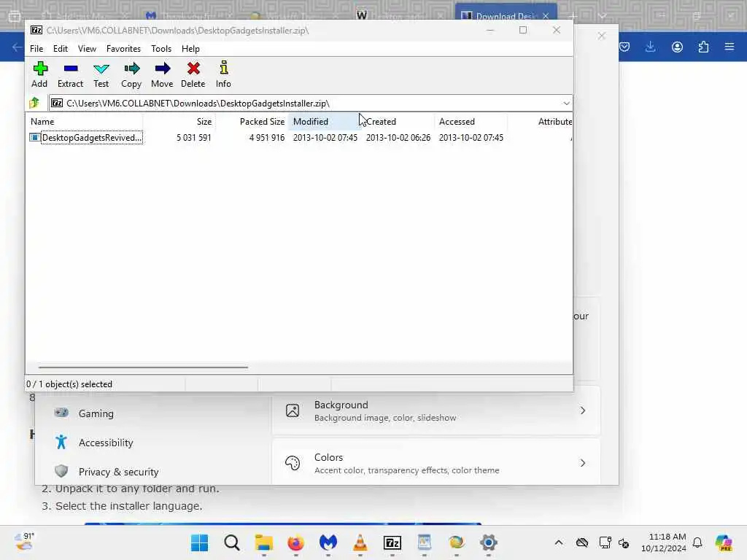Viewport: 747px width, 560px height.
Task: Click the red Delete toolbar icon
Action: [193, 74]
